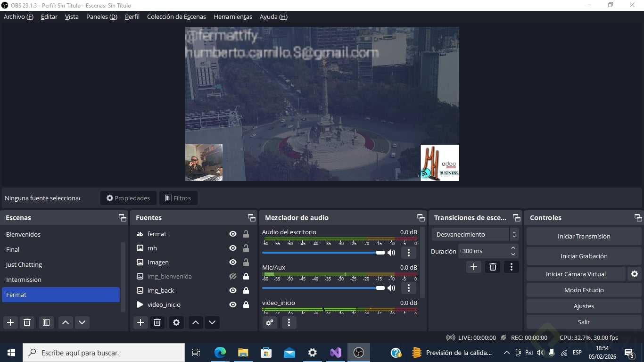Hide the fermat text source
The height and width of the screenshot is (362, 644).
[x=233, y=234]
